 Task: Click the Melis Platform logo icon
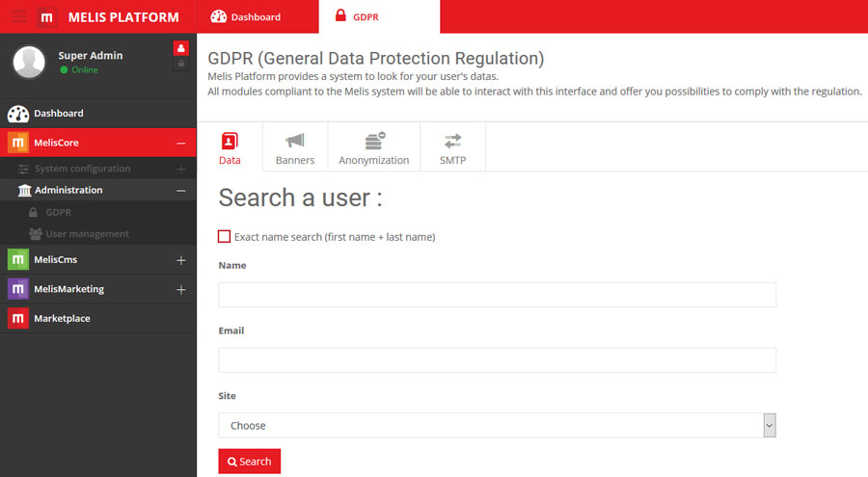(47, 16)
